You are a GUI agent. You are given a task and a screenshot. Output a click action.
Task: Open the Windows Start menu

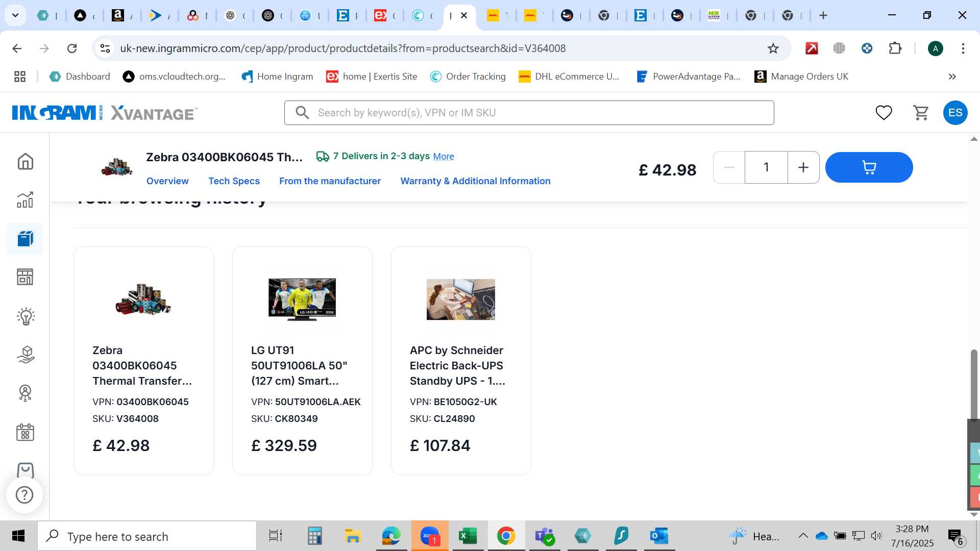point(18,536)
